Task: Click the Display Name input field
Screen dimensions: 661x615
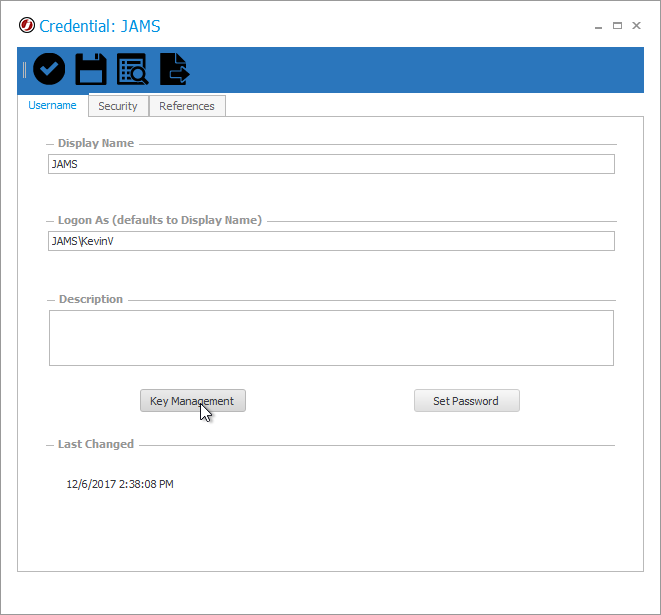Action: 331,164
